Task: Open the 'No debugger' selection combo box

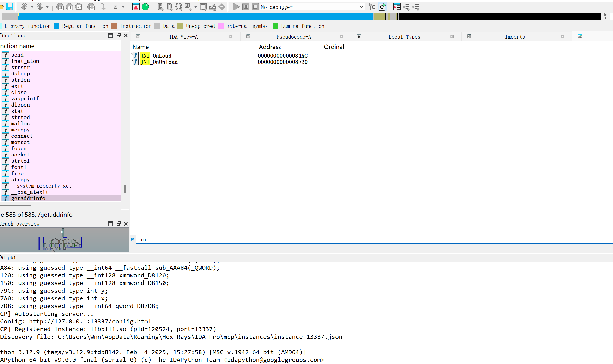Action: pos(313,7)
